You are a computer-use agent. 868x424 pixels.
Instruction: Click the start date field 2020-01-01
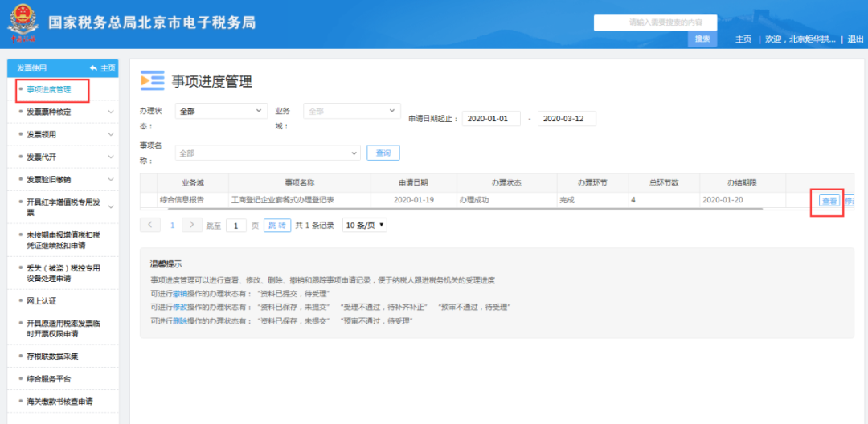pyautogui.click(x=490, y=119)
